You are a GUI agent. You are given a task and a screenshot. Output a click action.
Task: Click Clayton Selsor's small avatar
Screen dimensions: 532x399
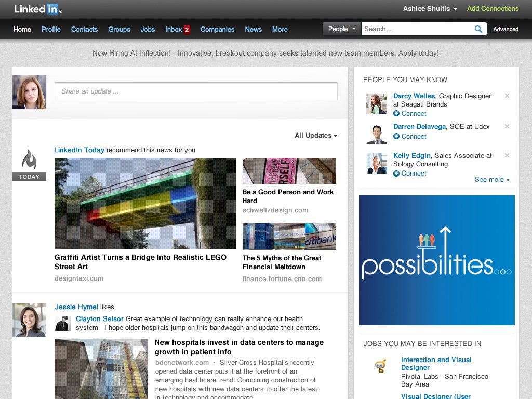63,323
